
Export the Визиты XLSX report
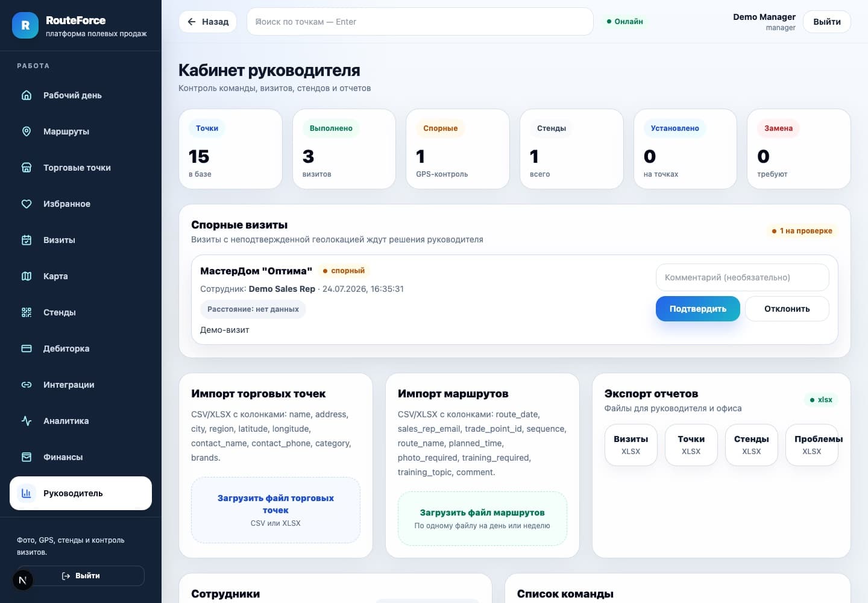631,445
